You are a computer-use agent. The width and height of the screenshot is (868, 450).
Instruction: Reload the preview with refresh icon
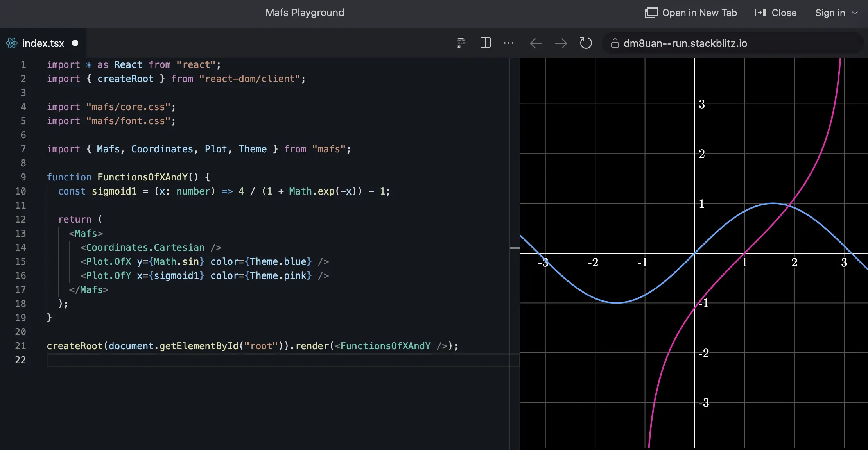click(x=586, y=43)
